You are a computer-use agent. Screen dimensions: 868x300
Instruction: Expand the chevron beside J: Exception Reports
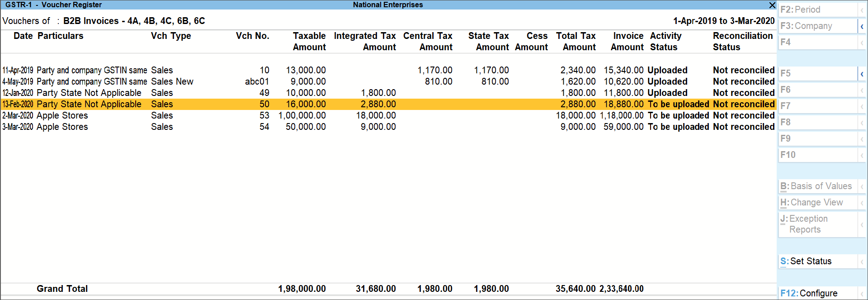click(862, 224)
